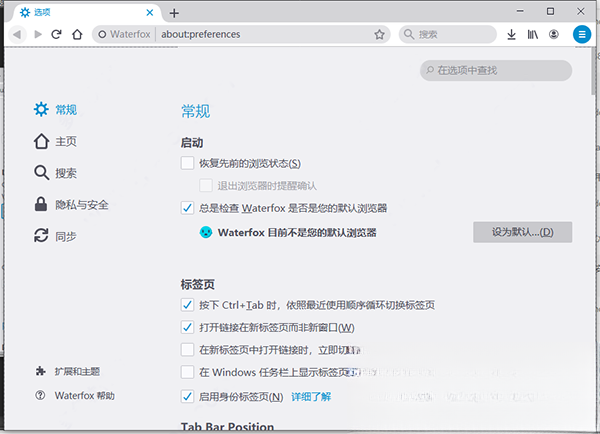Open the library bookshelf icon
The height and width of the screenshot is (434, 600).
pyautogui.click(x=533, y=34)
